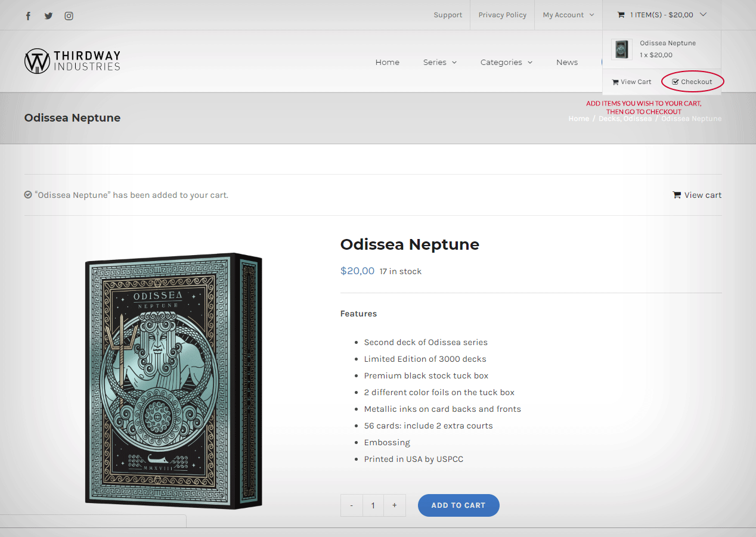This screenshot has height=537, width=756.
Task: Click the added-to-cart confirmation message
Action: [132, 195]
